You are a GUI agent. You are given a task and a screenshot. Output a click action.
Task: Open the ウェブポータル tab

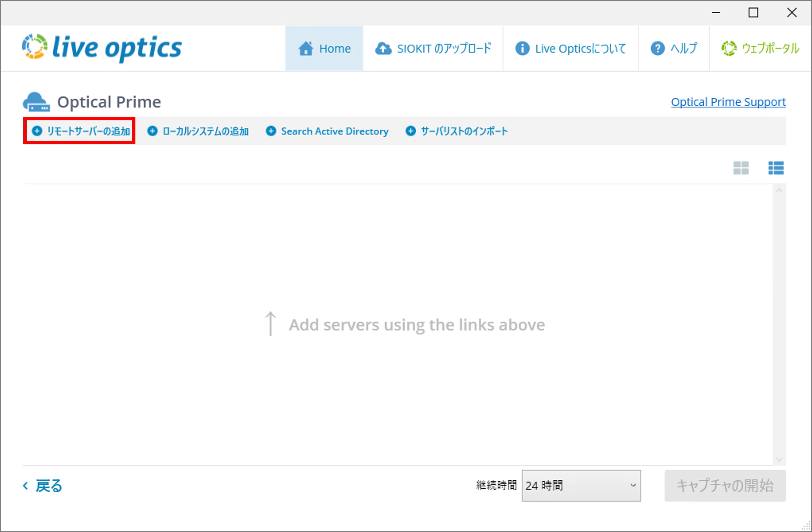click(760, 48)
